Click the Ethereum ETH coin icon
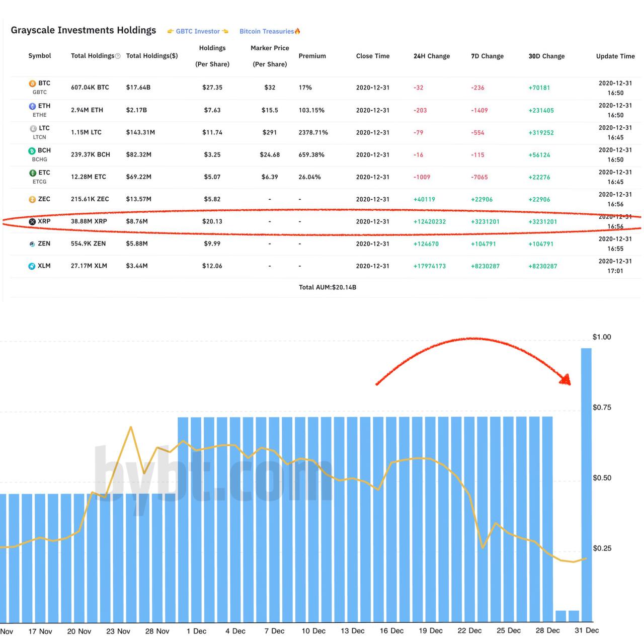 click(32, 106)
